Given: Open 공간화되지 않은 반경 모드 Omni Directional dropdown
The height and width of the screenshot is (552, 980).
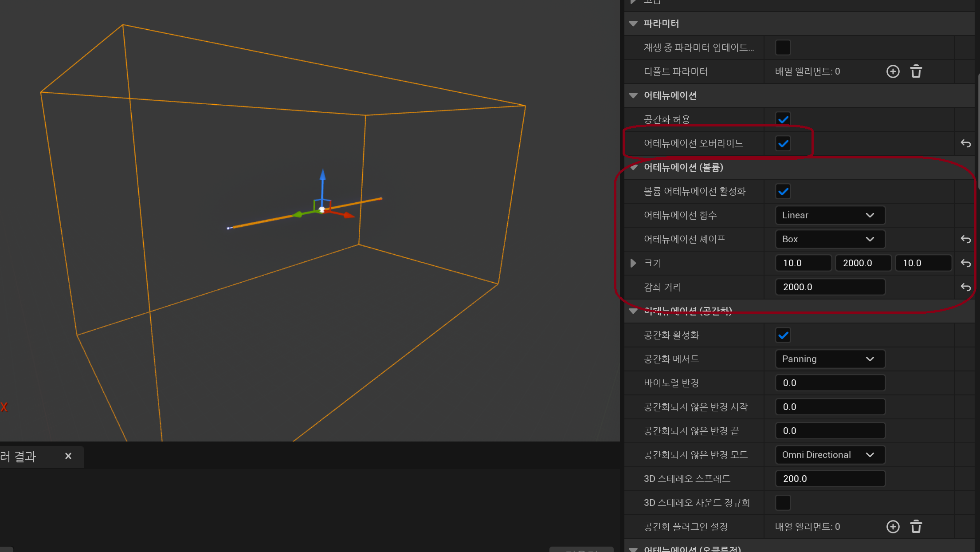Looking at the screenshot, I should tap(830, 455).
